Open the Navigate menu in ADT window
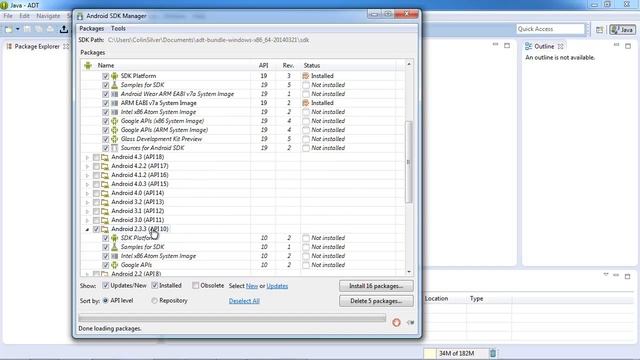 tap(48, 16)
